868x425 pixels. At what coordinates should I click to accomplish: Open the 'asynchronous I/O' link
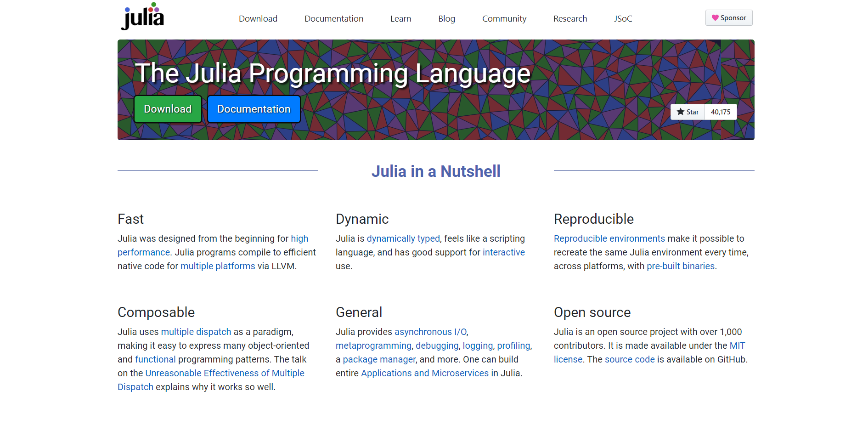[x=430, y=332]
